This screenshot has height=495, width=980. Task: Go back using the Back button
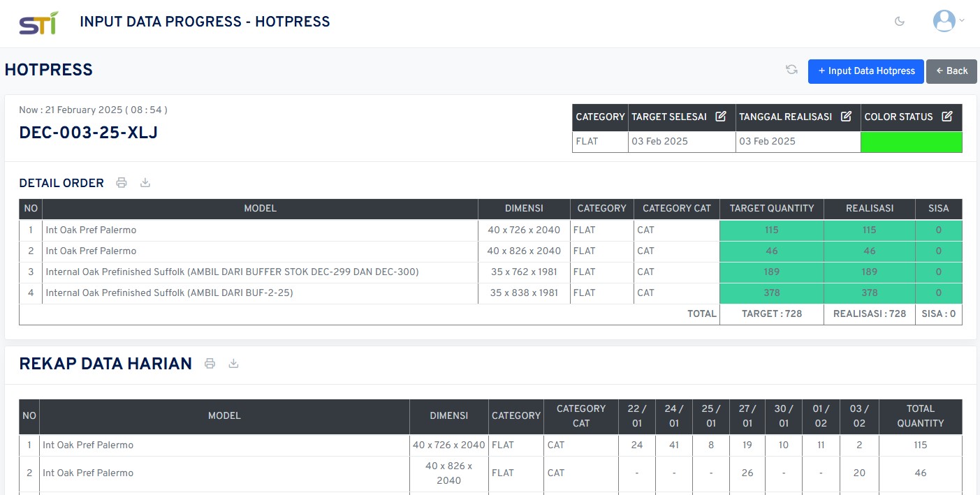951,71
